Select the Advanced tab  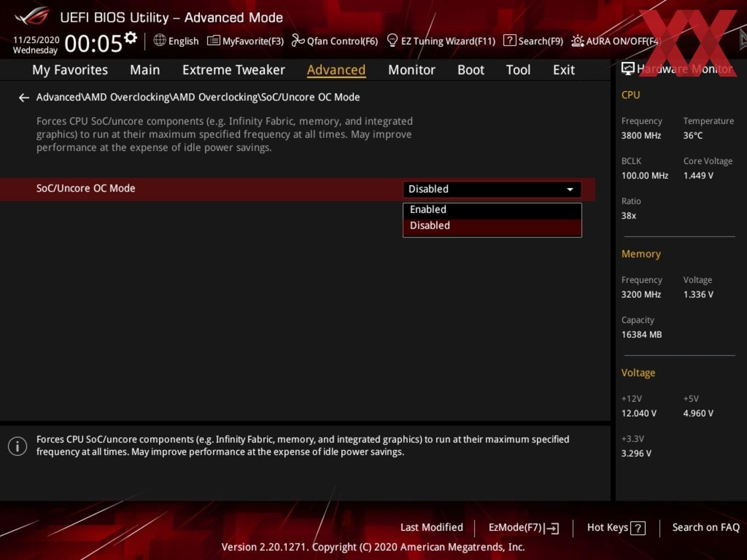tap(336, 70)
